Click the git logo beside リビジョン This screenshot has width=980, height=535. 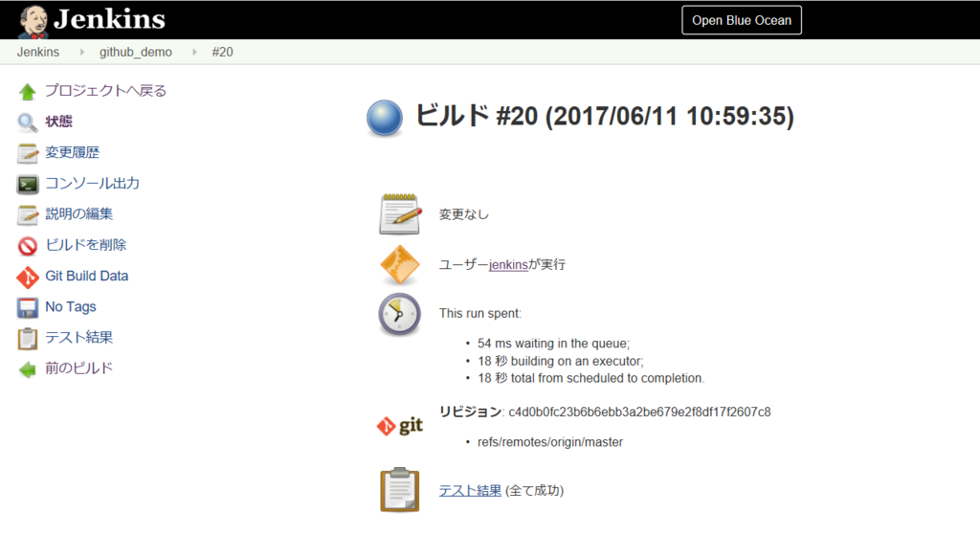coord(400,426)
